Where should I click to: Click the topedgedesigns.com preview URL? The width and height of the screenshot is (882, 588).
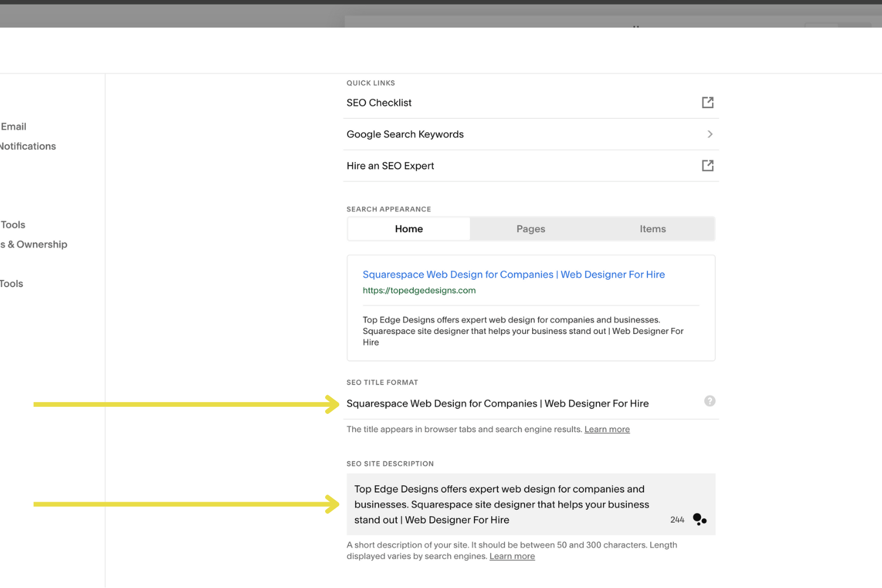coord(419,290)
